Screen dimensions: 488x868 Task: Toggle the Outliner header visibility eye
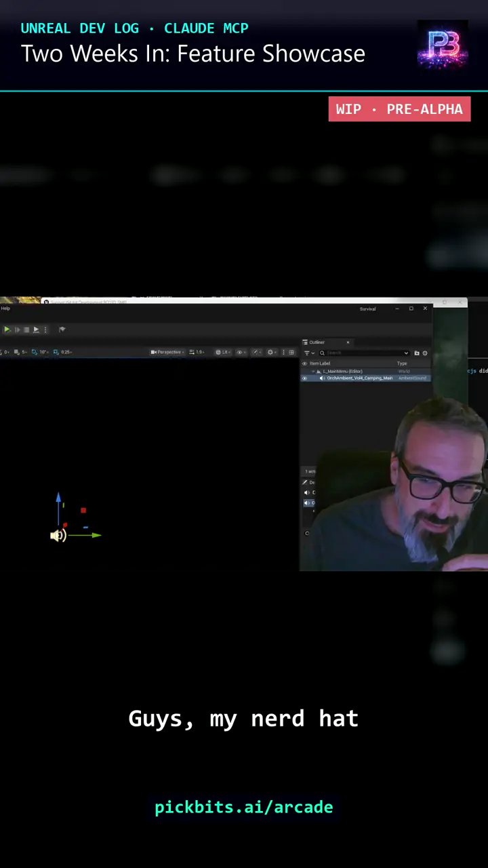[x=304, y=363]
